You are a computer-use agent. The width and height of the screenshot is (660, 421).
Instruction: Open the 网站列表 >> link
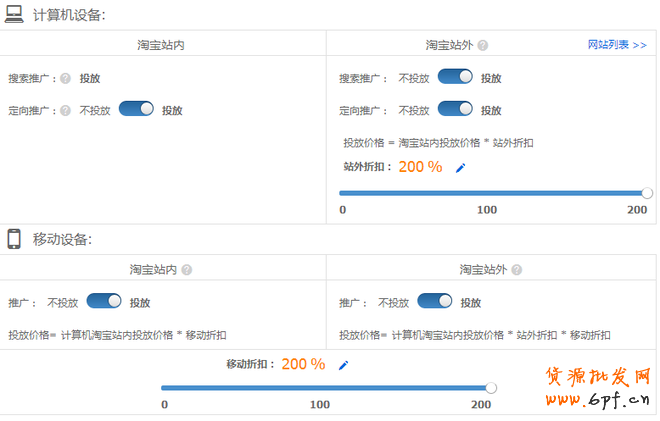[616, 45]
